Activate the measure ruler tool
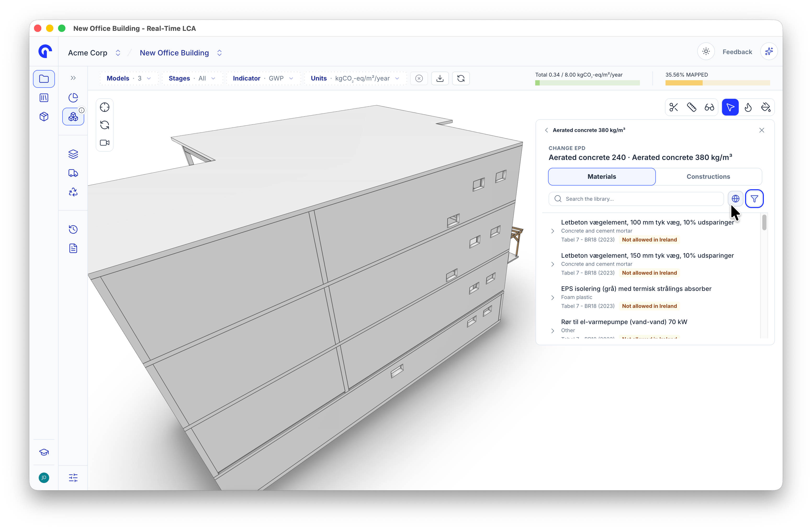The height and width of the screenshot is (529, 812). (692, 107)
